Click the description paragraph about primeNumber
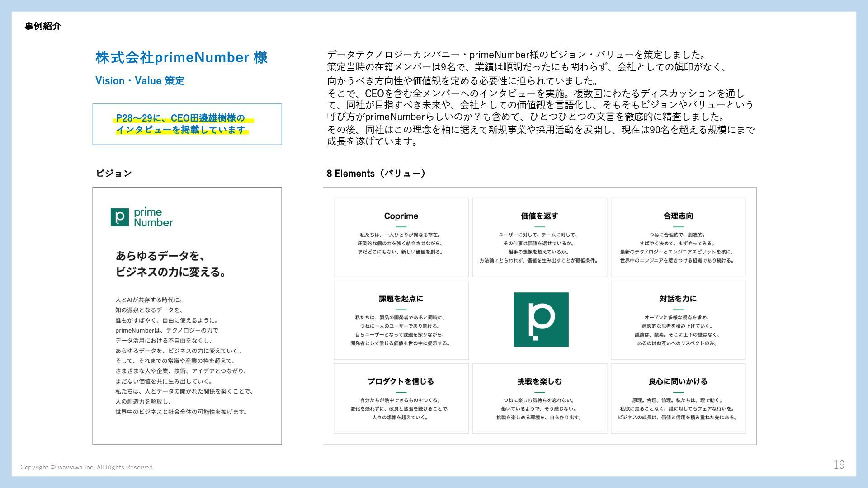The width and height of the screenshot is (868, 488). [540, 98]
